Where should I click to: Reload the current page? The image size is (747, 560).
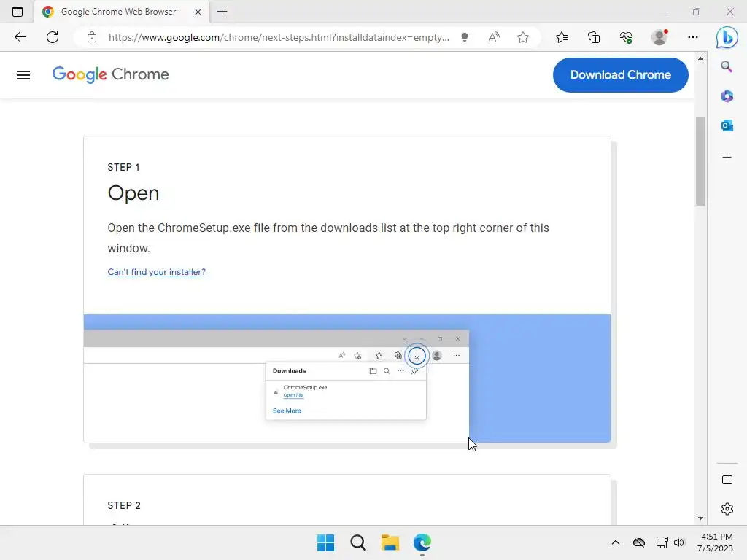(53, 37)
